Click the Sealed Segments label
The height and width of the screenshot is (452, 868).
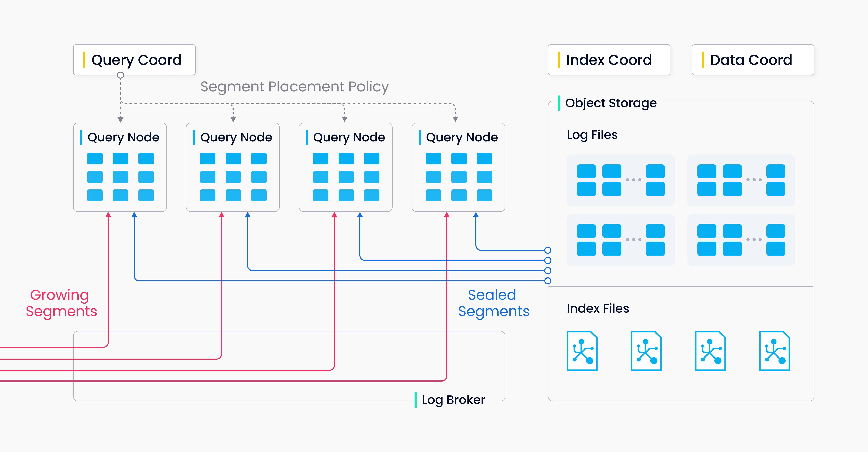pyautogui.click(x=493, y=303)
